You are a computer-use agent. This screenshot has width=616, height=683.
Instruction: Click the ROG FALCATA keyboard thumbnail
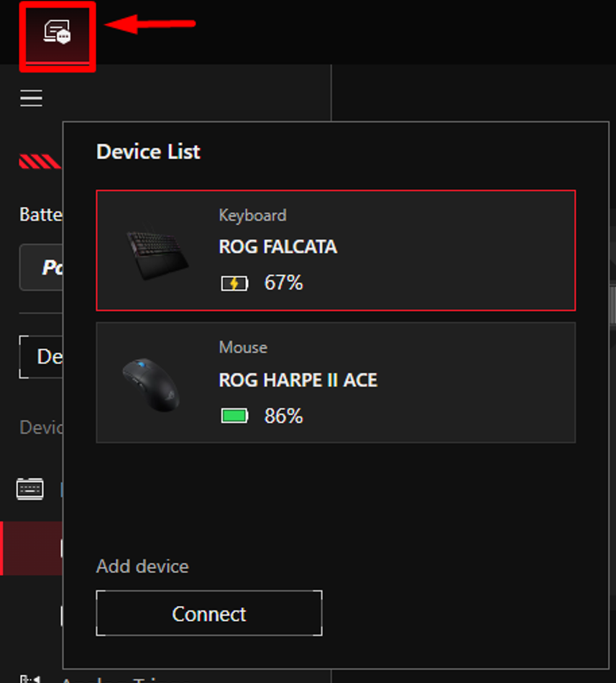click(x=157, y=254)
